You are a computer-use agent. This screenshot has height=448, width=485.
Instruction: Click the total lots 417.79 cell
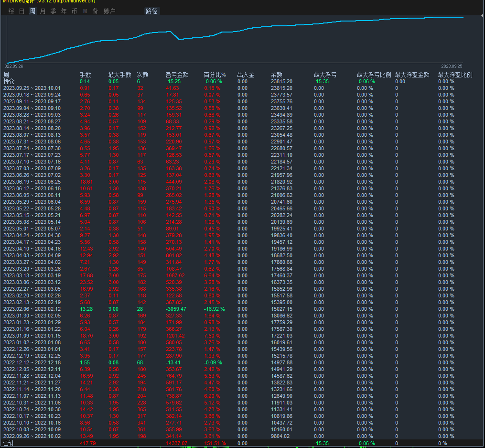pos(88,443)
